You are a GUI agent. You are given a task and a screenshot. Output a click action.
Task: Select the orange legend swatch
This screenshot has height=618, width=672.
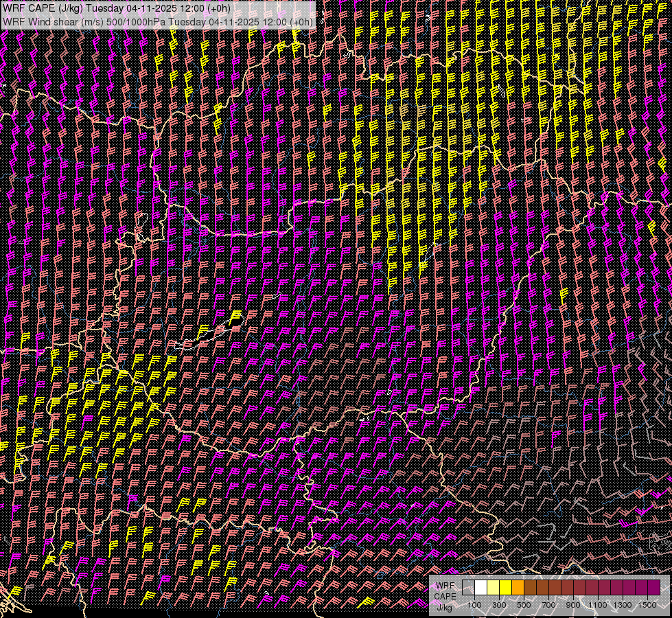518,587
